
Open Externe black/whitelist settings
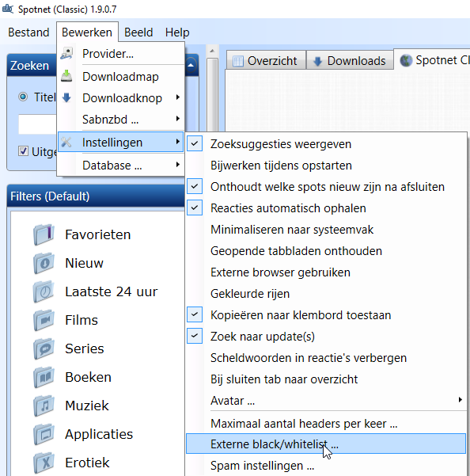tap(326, 444)
